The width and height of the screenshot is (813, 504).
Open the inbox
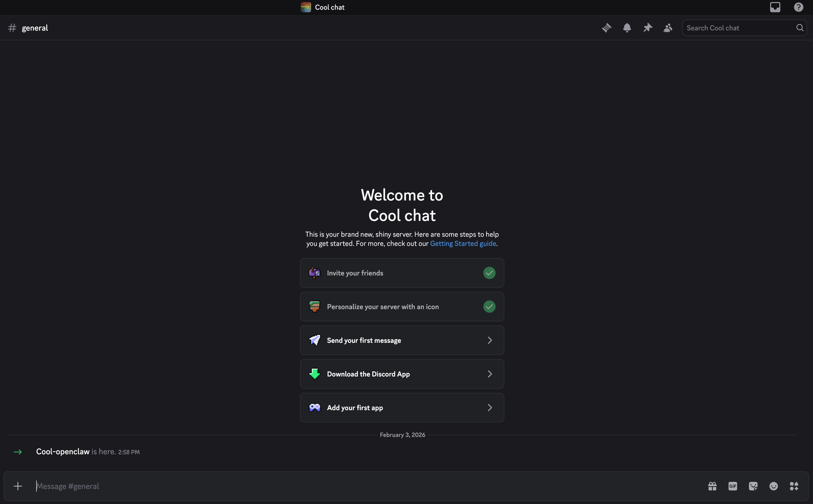pos(775,7)
